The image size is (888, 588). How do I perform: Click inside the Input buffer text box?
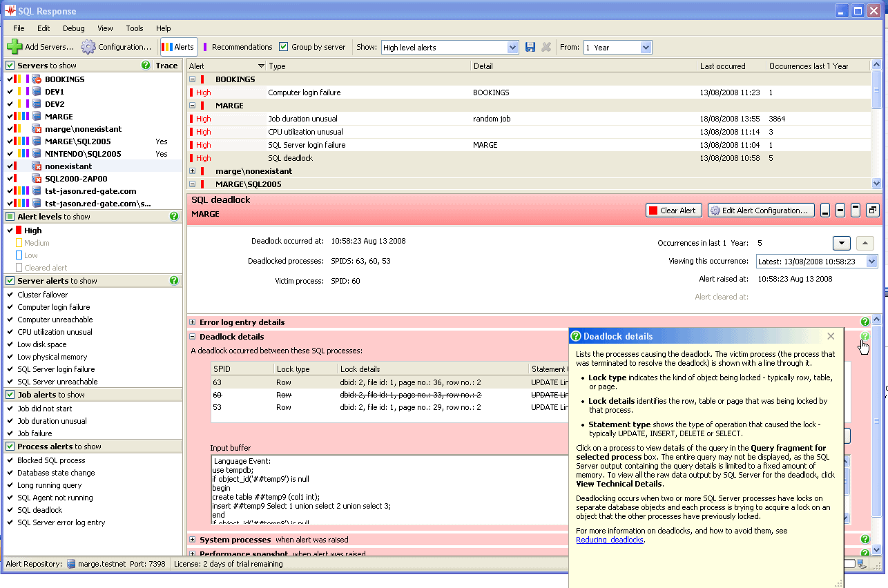(389, 489)
